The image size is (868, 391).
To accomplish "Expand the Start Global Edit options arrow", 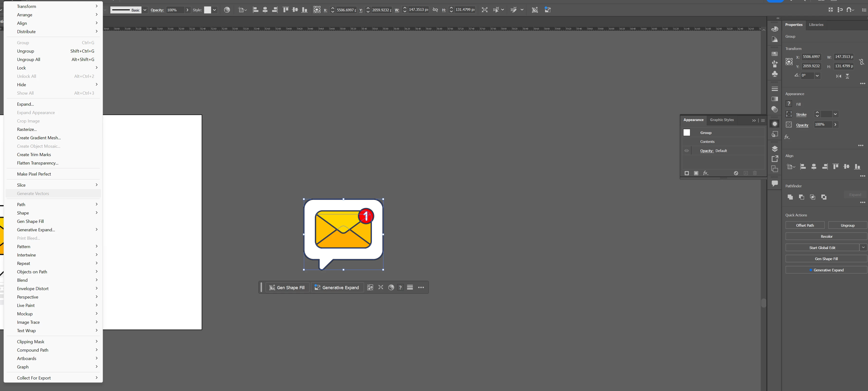I will point(863,248).
